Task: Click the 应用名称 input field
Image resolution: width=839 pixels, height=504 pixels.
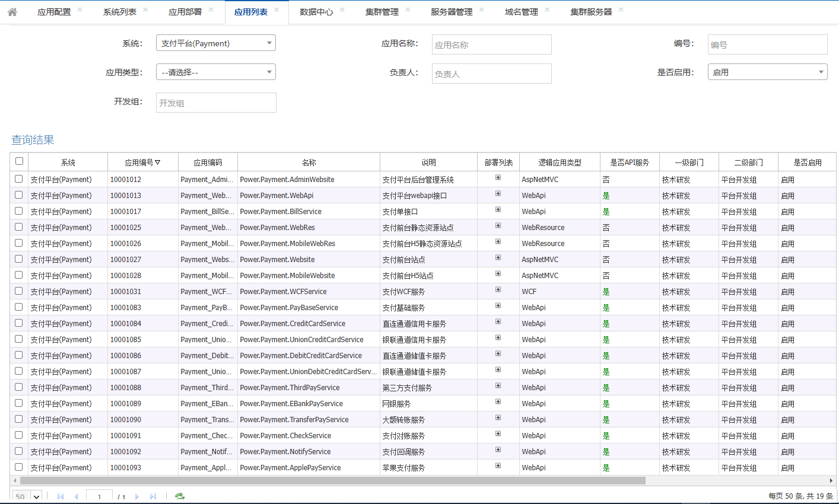Action: coord(492,44)
